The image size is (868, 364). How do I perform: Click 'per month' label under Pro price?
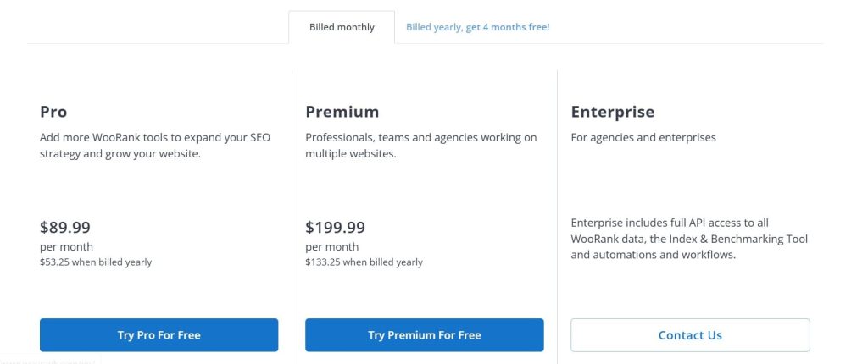point(66,247)
